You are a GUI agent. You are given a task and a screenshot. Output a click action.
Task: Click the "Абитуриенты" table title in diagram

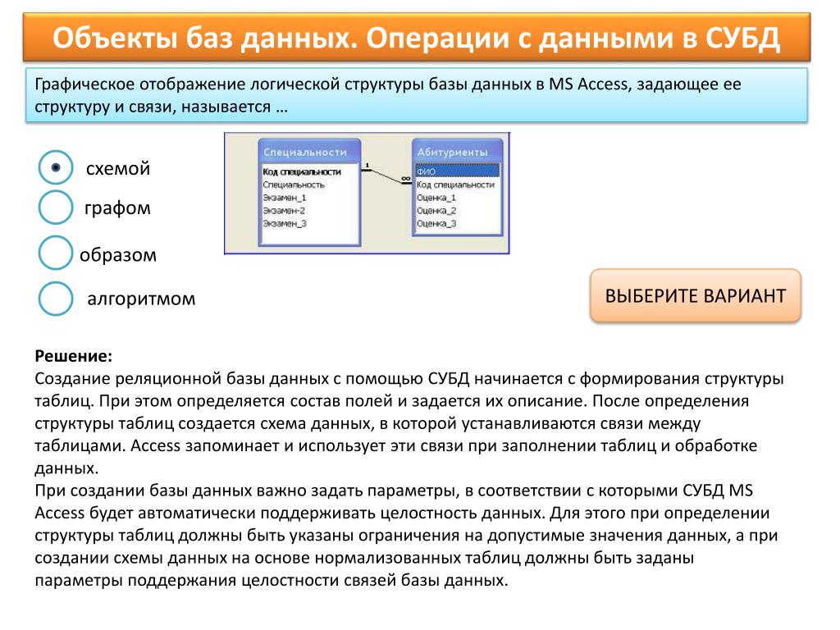[x=453, y=152]
